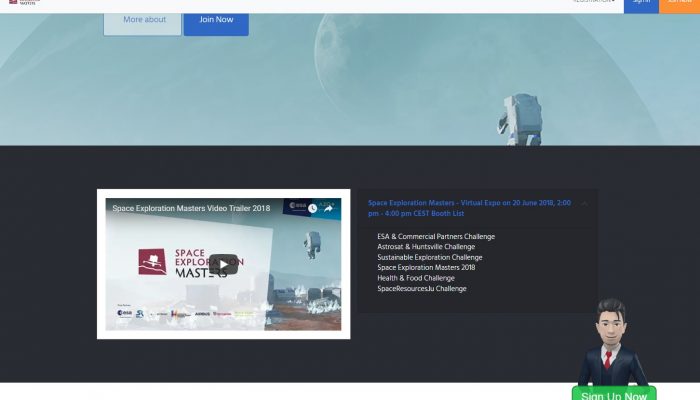This screenshot has width=700, height=400.
Task: Click the Watch Later clock icon
Action: 313,208
